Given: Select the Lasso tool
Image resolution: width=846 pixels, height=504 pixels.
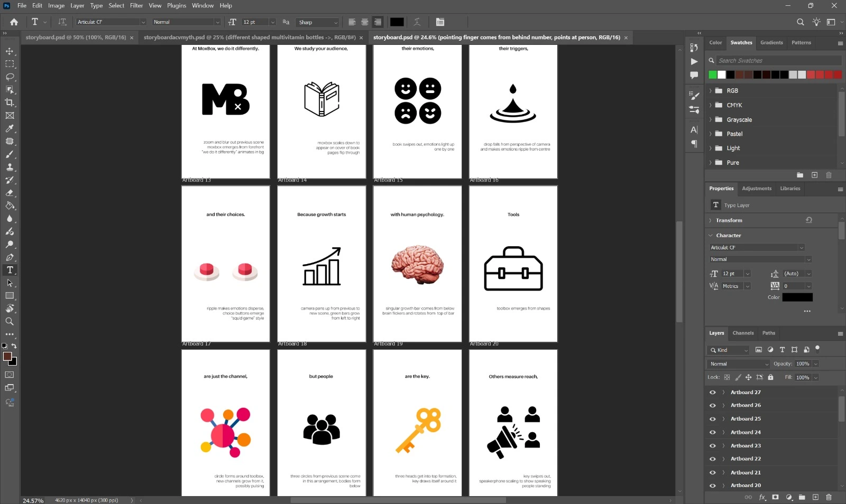Looking at the screenshot, I should pos(10,77).
